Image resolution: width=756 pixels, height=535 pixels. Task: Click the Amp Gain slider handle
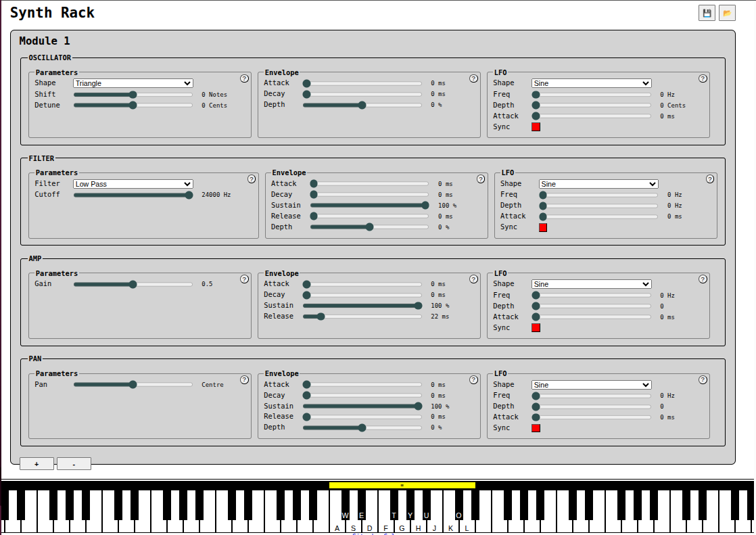click(x=133, y=285)
